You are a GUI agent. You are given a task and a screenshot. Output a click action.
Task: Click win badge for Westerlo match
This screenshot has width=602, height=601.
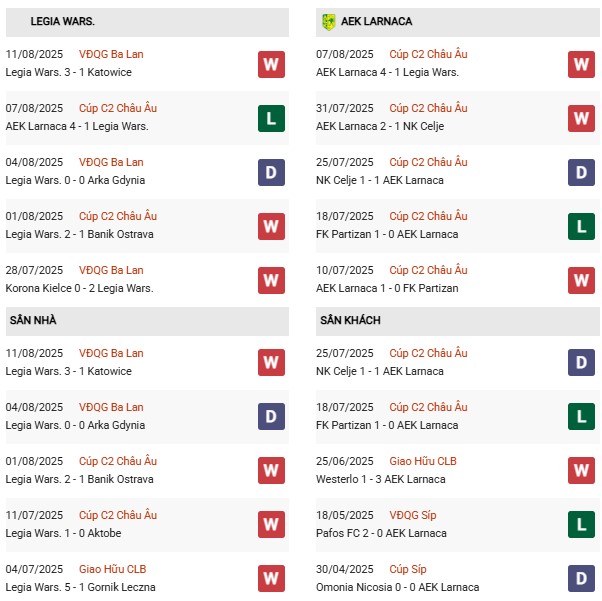[x=581, y=470]
